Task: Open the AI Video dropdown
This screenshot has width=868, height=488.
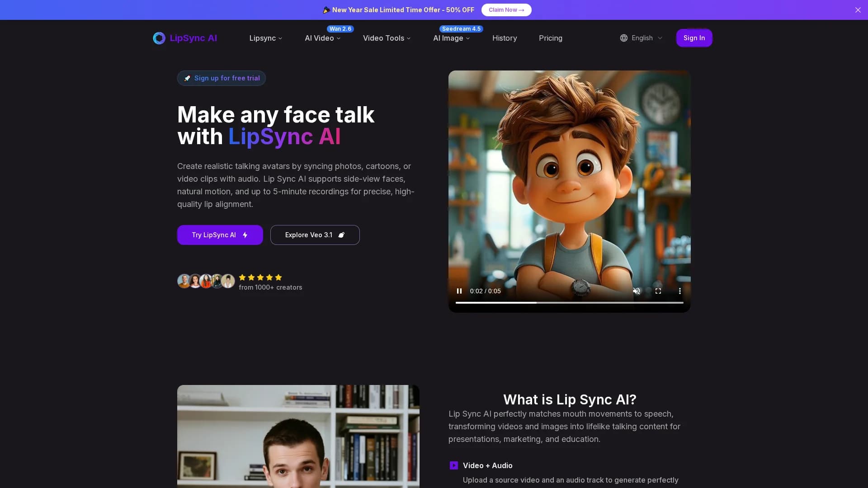Action: pyautogui.click(x=322, y=38)
